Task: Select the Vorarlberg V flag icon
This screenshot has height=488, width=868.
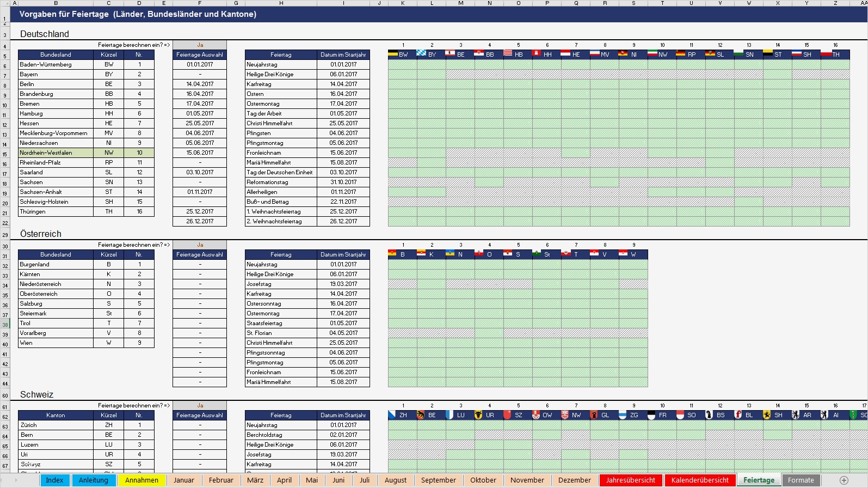Action: 594,253
